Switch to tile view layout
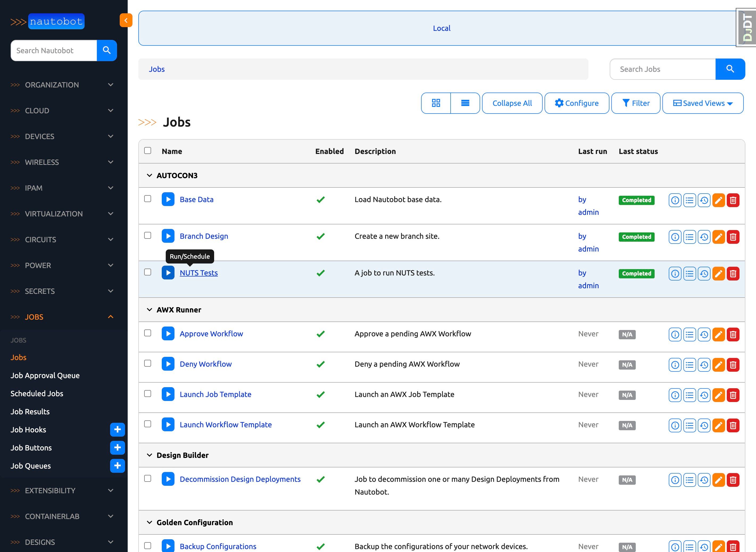The height and width of the screenshot is (552, 756). (x=436, y=103)
